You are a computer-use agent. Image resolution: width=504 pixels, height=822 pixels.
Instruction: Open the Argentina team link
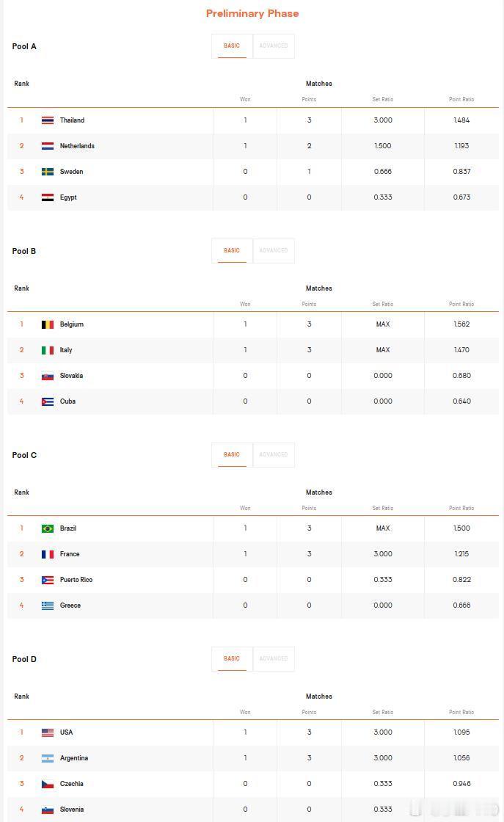pos(74,757)
